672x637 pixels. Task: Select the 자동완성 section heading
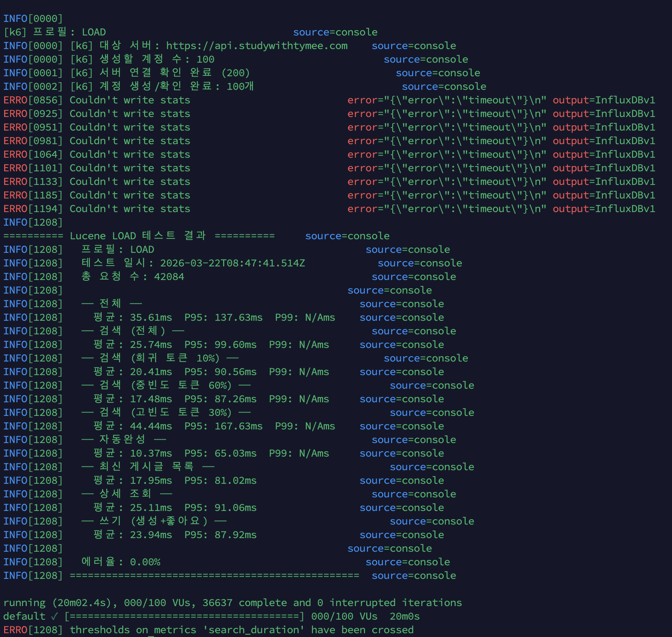point(123,440)
